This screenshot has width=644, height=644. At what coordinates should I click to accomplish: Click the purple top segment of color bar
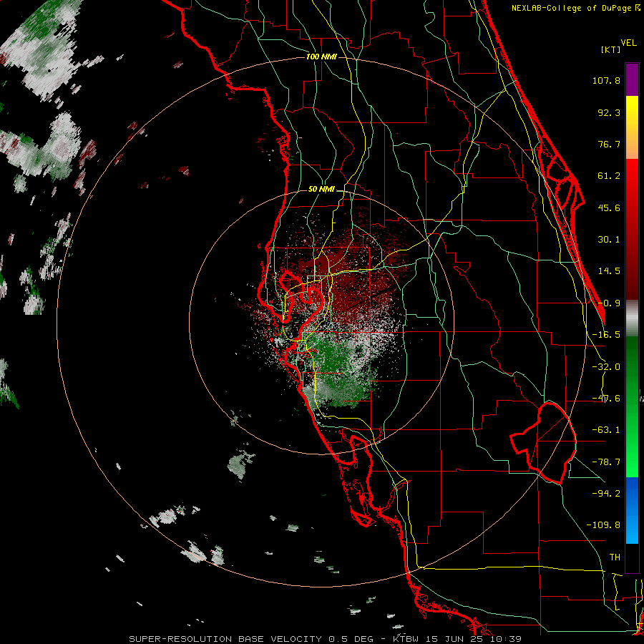[632, 79]
